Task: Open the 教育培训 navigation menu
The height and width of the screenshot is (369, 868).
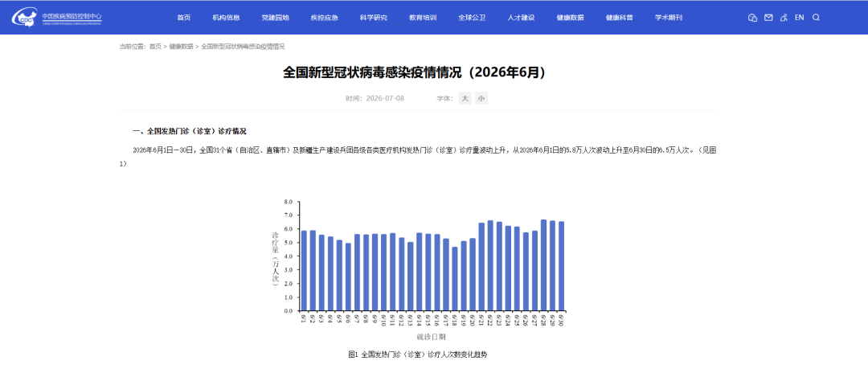Action: [423, 18]
